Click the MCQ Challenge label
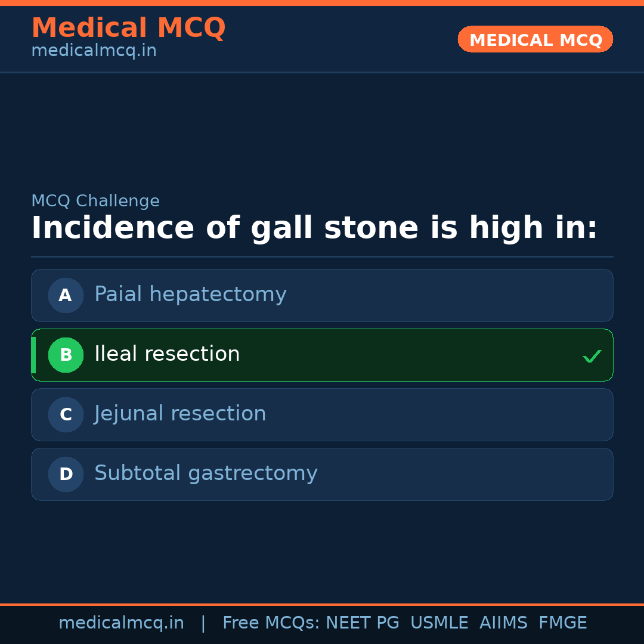This screenshot has height=644, width=644. 95,201
